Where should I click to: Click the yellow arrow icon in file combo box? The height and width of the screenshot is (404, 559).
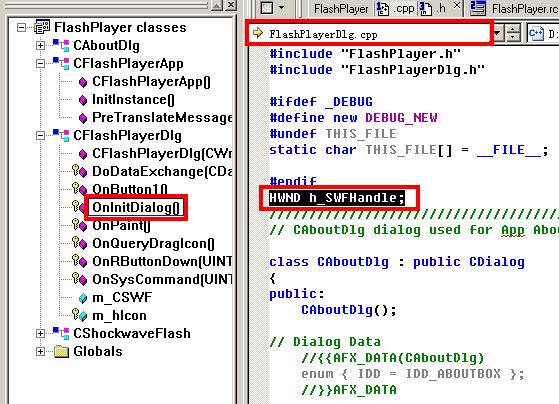[257, 33]
